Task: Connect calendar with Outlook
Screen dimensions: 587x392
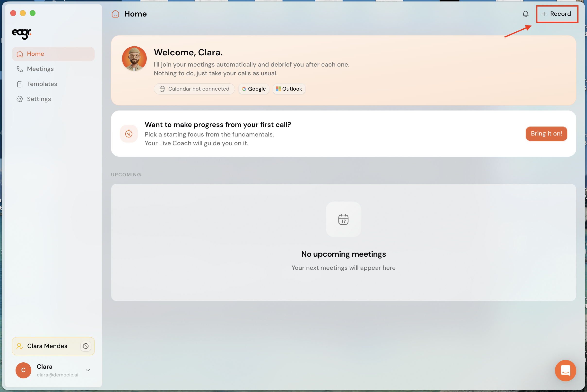Action: coord(289,89)
